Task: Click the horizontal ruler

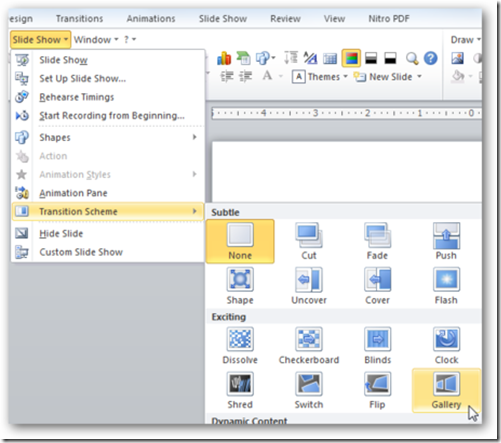Action: pyautogui.click(x=346, y=113)
